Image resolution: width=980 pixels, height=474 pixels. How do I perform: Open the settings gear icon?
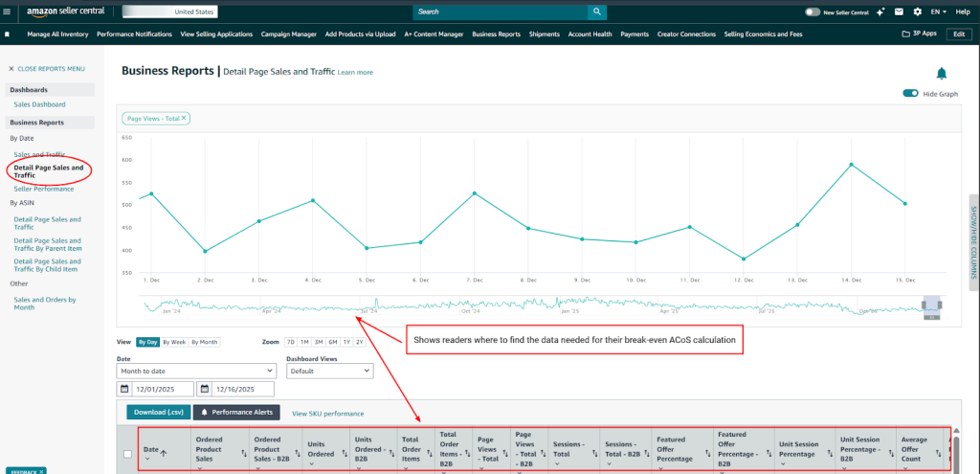pos(917,11)
